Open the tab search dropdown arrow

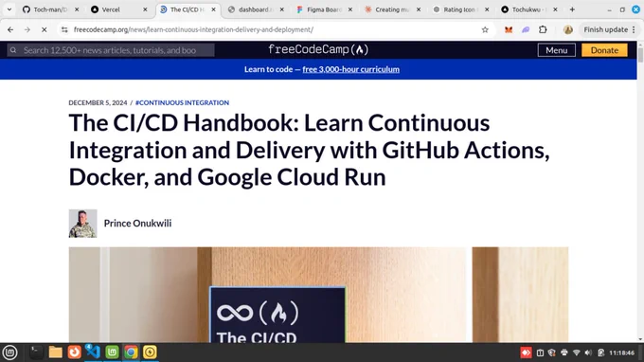pyautogui.click(x=9, y=9)
